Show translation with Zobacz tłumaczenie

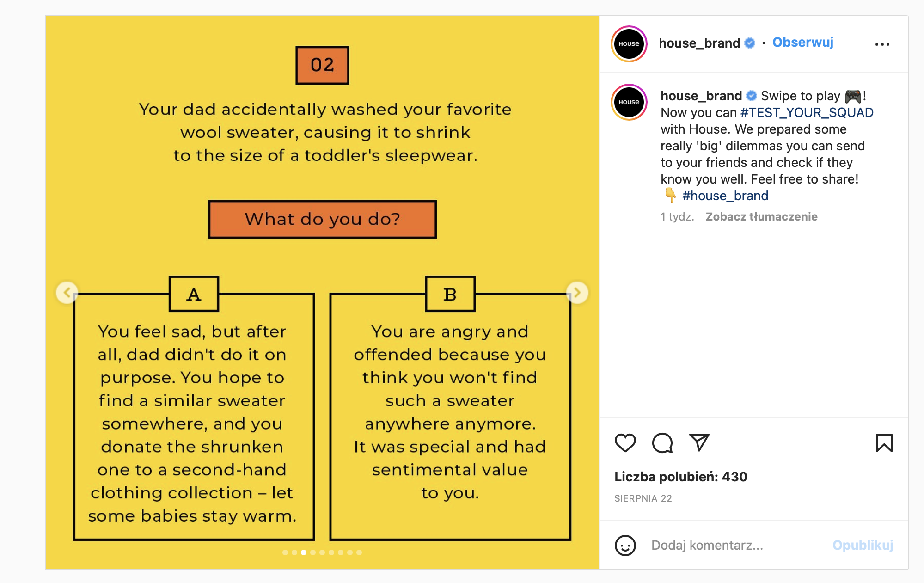pos(761,217)
